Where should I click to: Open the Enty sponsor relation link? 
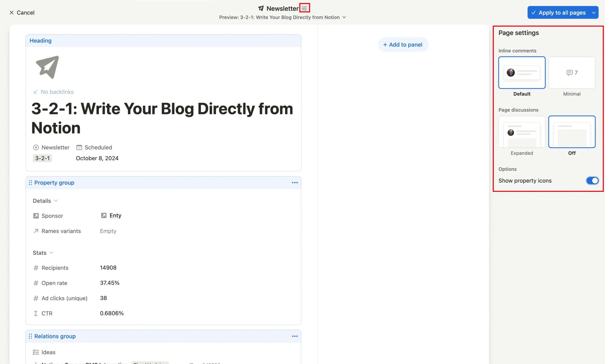[115, 215]
